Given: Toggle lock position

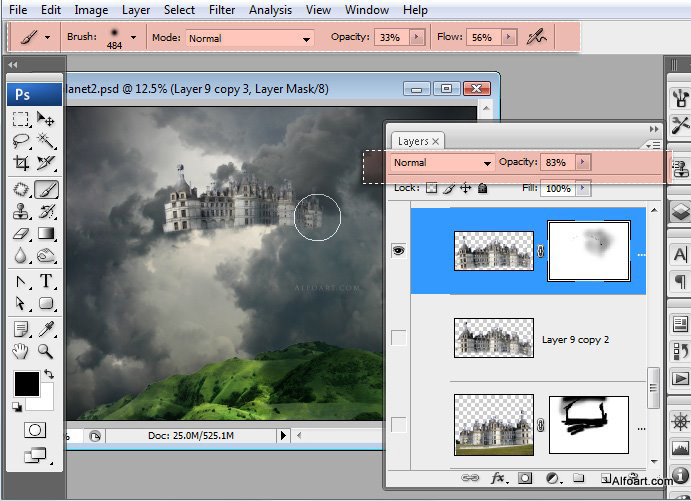Looking at the screenshot, I should click(465, 188).
